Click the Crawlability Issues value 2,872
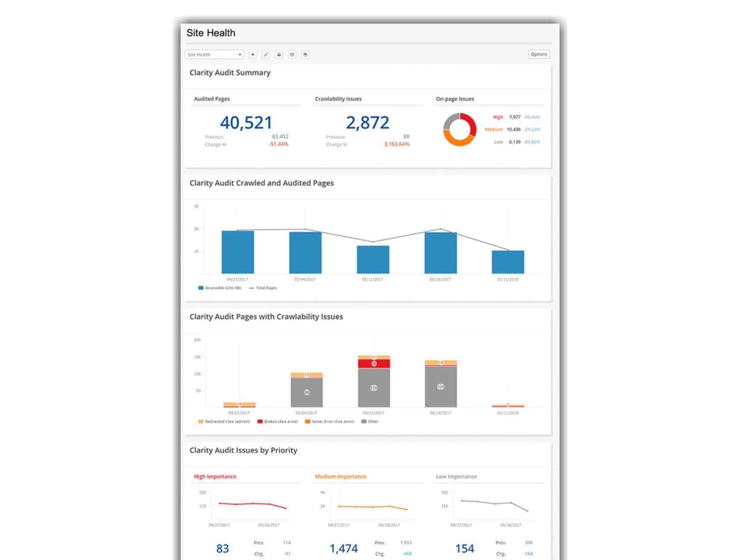 (x=367, y=123)
